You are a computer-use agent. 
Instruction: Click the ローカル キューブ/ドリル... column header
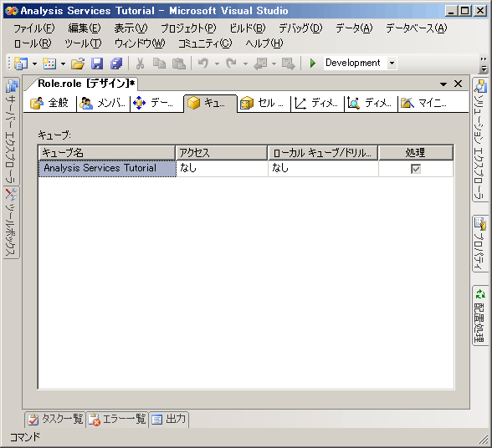tap(323, 153)
